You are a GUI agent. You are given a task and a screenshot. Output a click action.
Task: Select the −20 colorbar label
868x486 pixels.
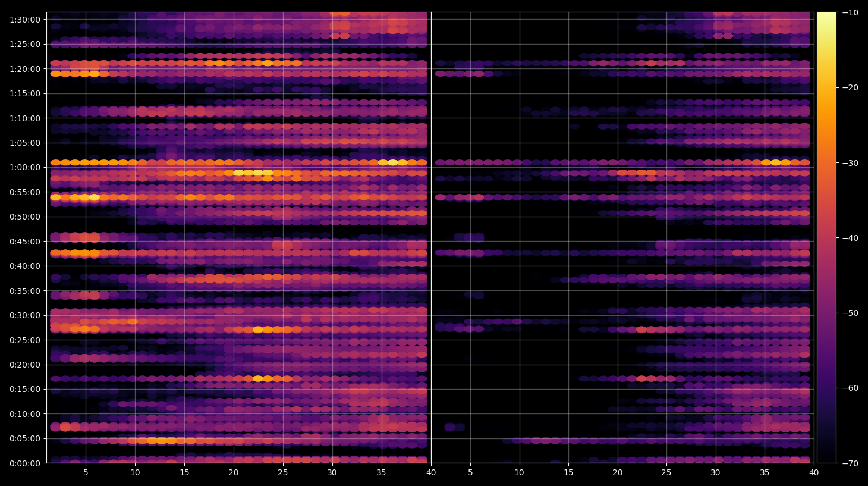click(850, 87)
